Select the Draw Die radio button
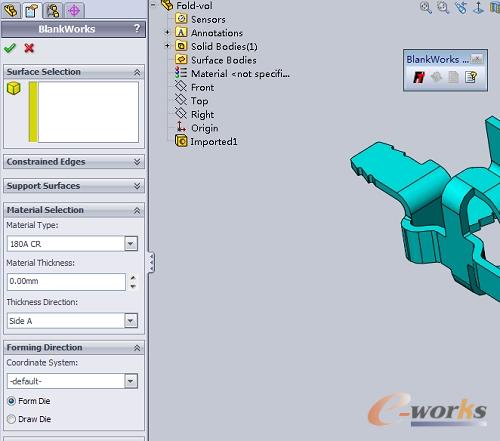500x441 pixels. (11, 419)
